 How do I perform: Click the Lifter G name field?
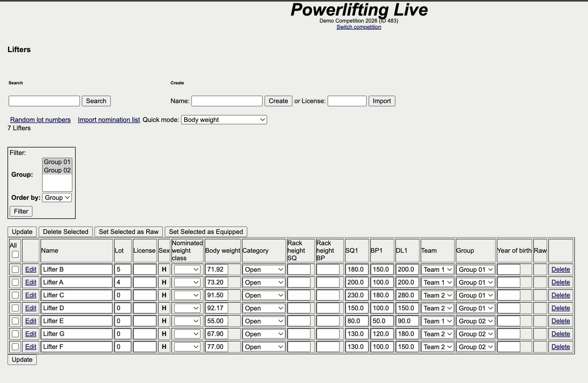pyautogui.click(x=77, y=334)
